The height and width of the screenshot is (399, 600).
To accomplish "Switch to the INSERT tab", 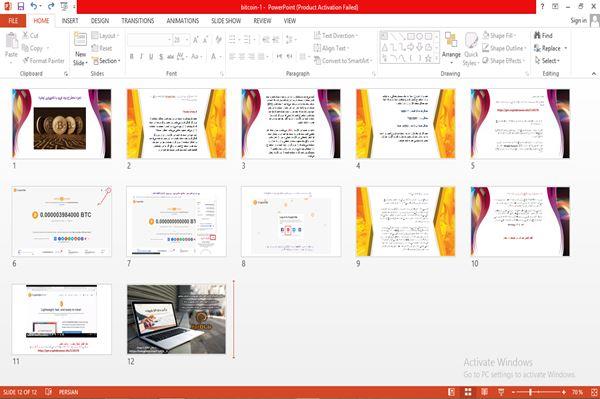I will [x=70, y=21].
